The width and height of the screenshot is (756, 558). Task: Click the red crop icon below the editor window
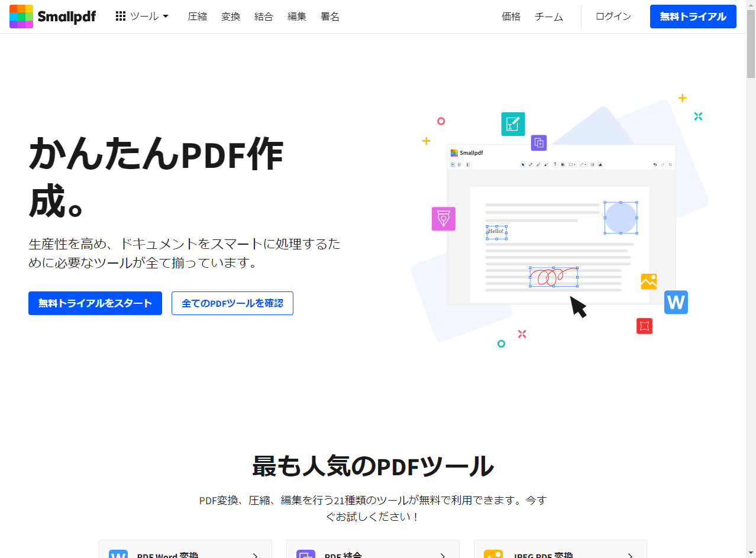[644, 326]
